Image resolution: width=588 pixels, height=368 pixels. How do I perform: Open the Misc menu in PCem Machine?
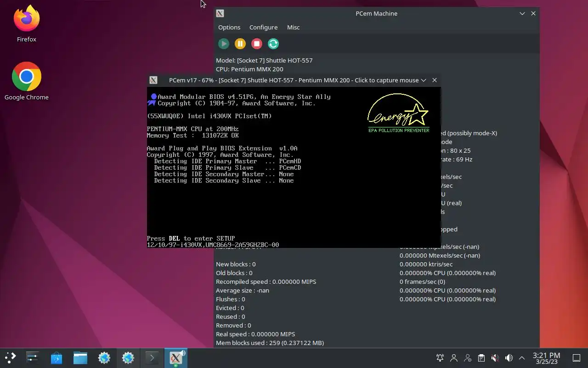pos(293,27)
